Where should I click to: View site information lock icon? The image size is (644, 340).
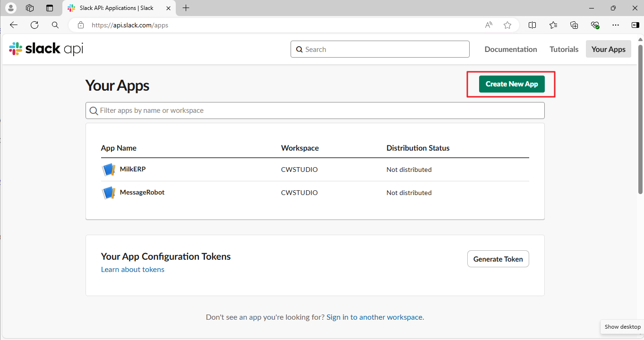click(81, 25)
